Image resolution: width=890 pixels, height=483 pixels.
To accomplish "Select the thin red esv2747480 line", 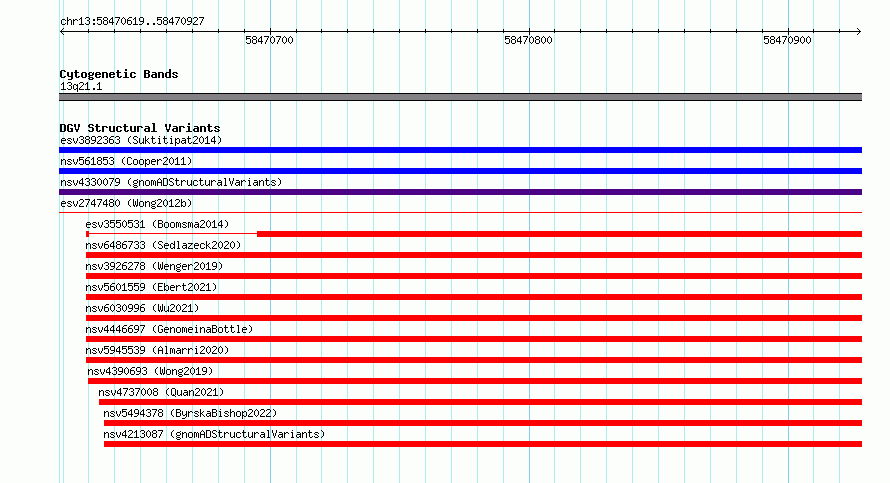I will click(x=460, y=213).
